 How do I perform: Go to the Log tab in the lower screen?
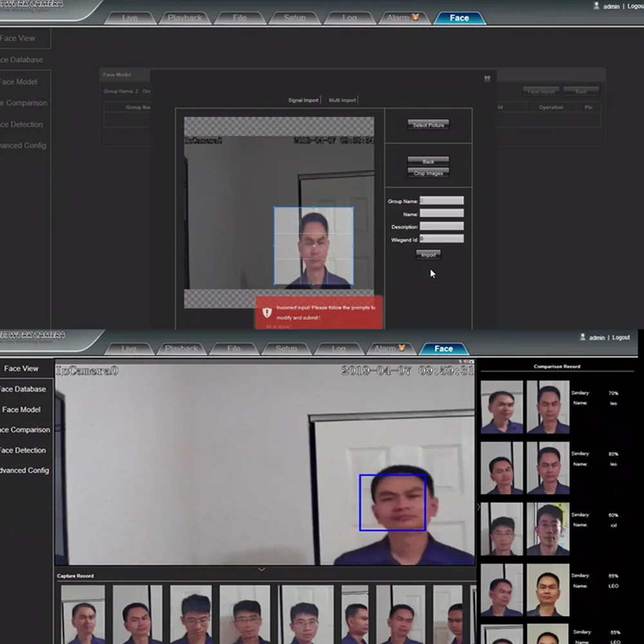click(339, 348)
